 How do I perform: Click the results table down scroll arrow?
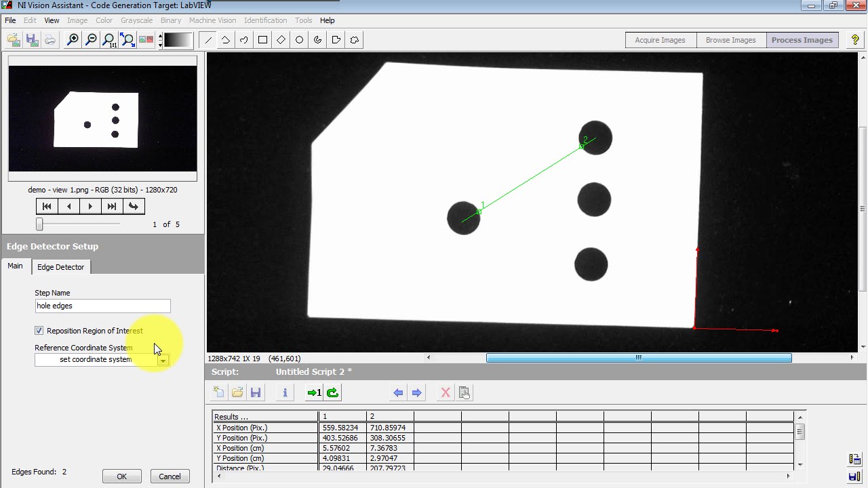coord(800,464)
